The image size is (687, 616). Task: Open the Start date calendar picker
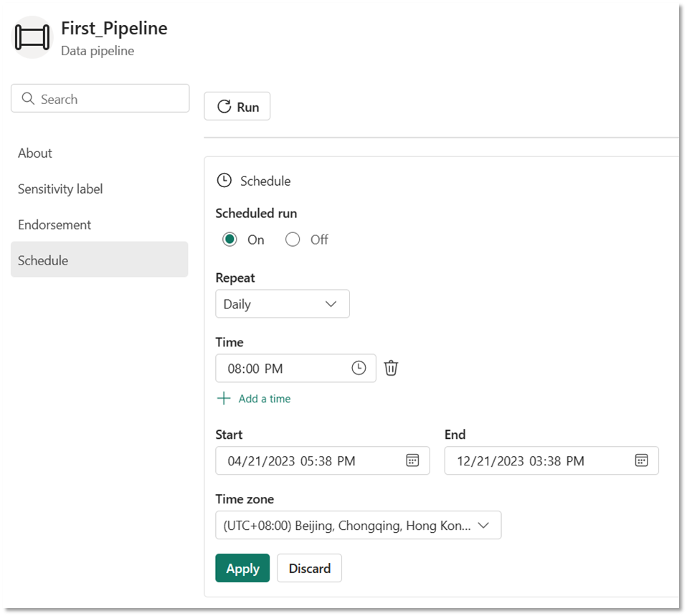pos(412,460)
